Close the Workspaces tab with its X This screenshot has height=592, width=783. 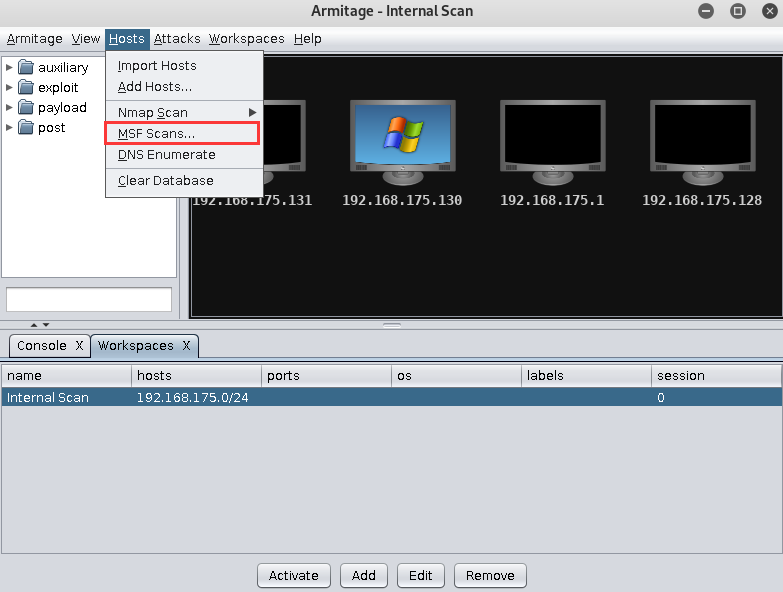click(186, 345)
